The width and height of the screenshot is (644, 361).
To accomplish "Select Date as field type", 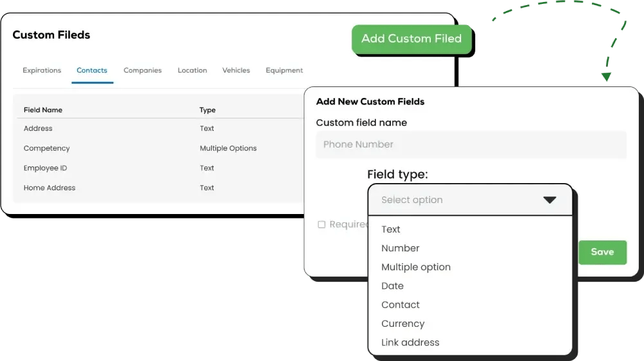I will (x=392, y=286).
